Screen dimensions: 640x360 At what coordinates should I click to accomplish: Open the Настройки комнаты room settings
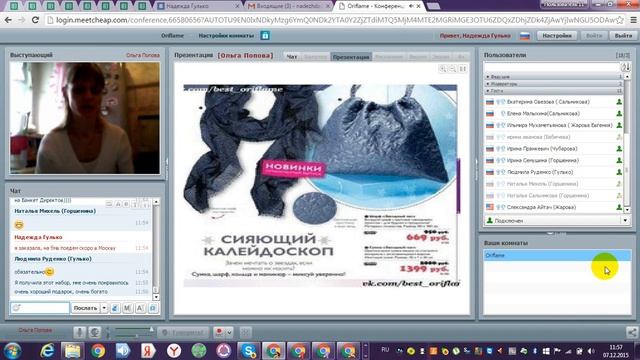(226, 36)
